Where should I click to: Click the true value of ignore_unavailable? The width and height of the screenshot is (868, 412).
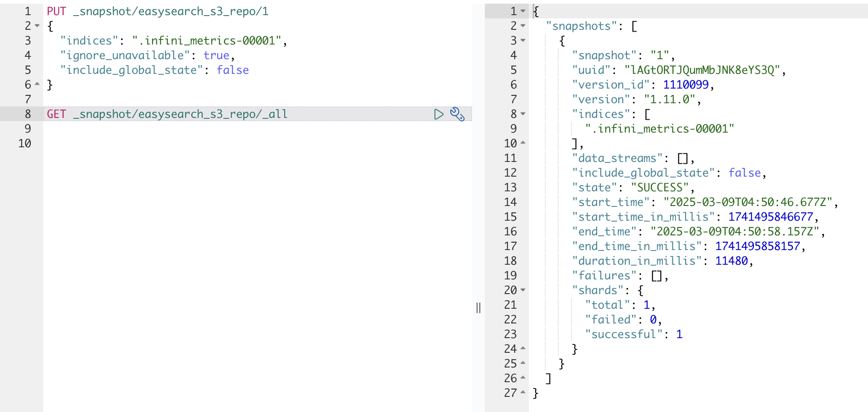click(x=216, y=56)
